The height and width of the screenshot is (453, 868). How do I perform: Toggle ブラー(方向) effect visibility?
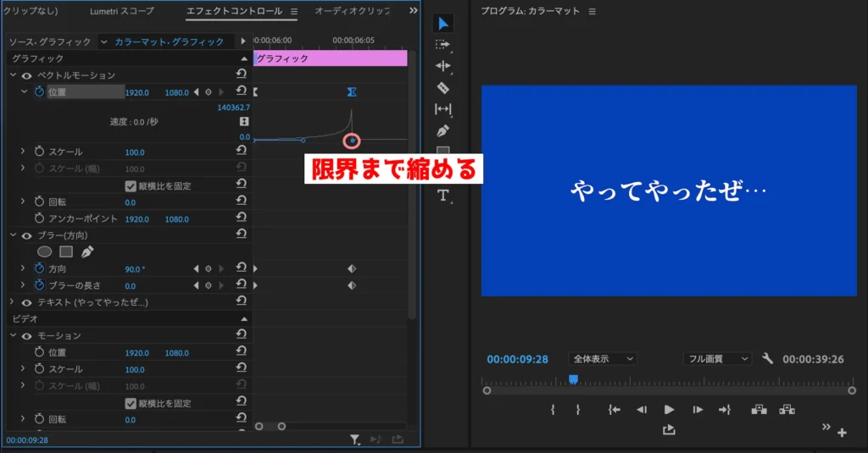[26, 235]
